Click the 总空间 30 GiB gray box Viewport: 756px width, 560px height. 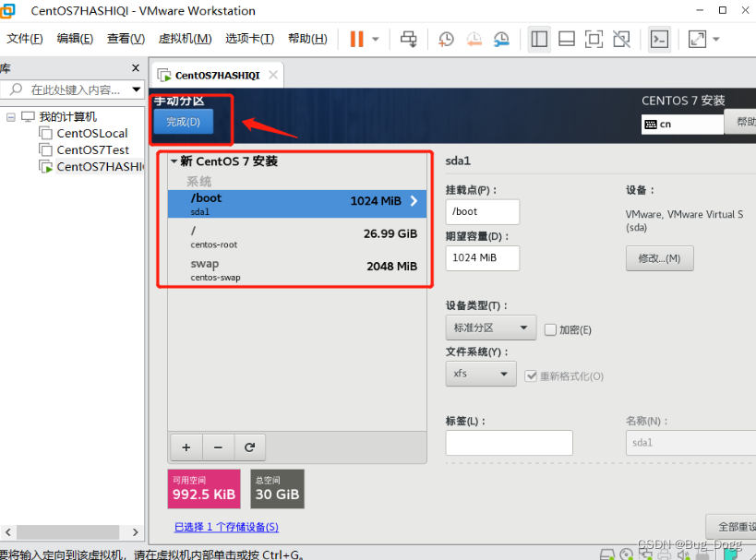pyautogui.click(x=277, y=489)
